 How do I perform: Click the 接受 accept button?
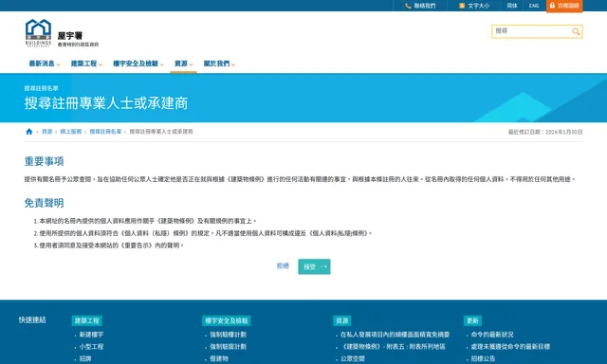[314, 266]
